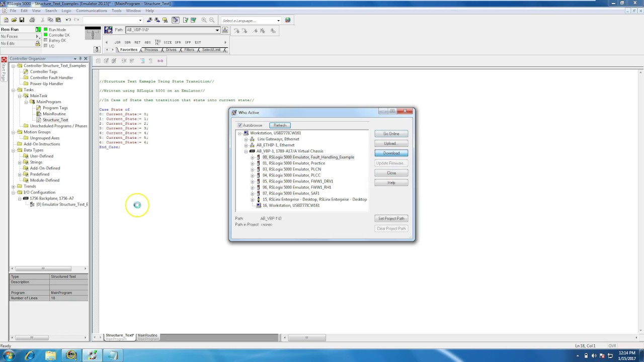Click the Save diskette icon
Screen dimensions: 644x362
(x=22, y=20)
